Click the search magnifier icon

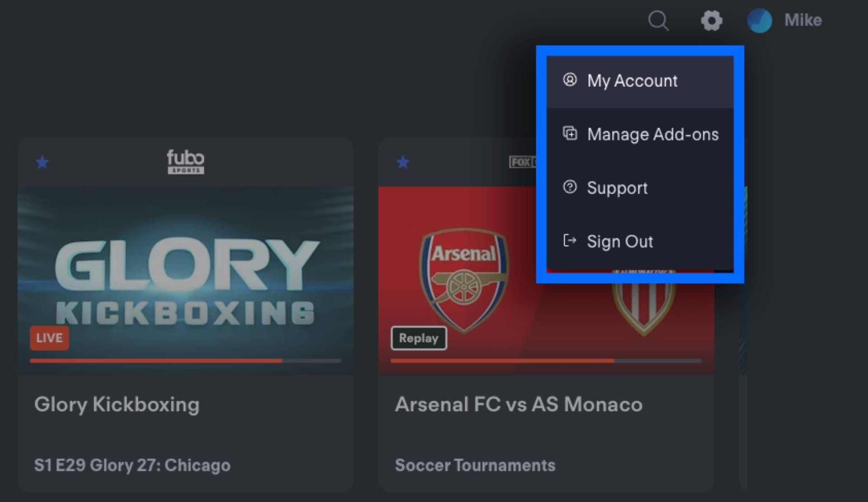point(658,21)
